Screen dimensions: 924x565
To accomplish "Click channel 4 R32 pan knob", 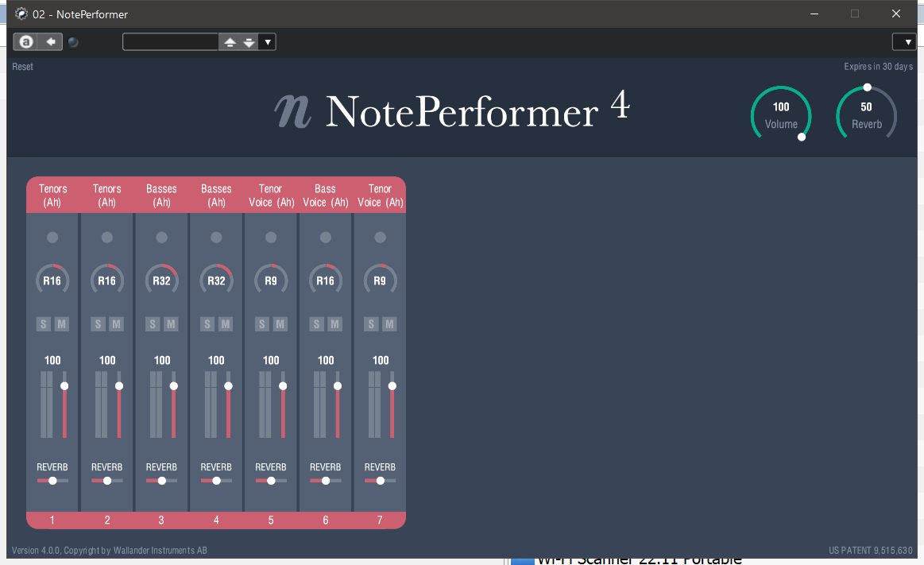I will click(216, 281).
